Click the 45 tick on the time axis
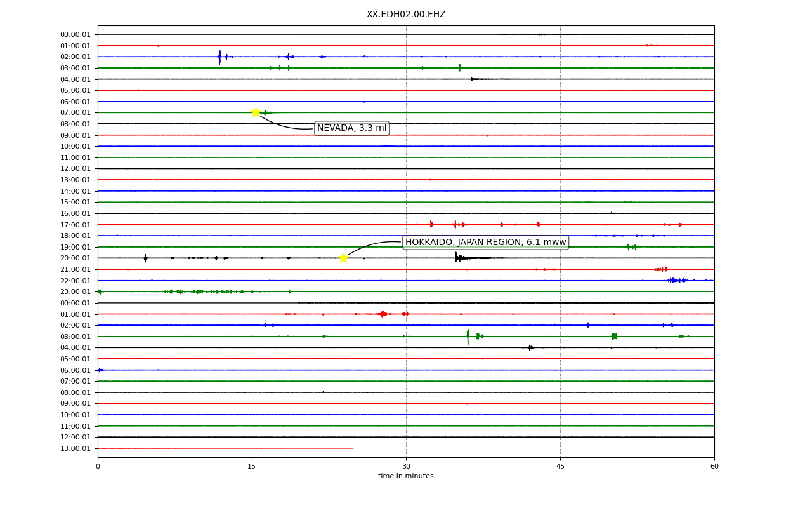812x508 pixels. click(560, 467)
